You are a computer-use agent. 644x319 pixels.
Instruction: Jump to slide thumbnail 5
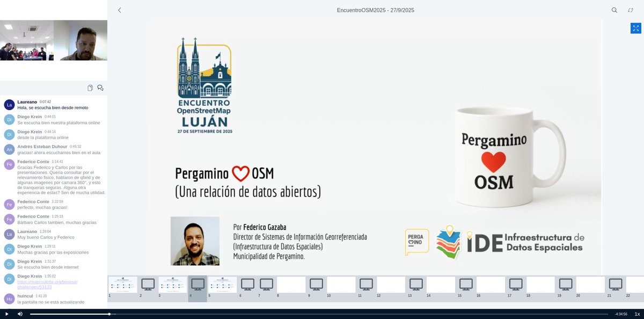tap(222, 285)
